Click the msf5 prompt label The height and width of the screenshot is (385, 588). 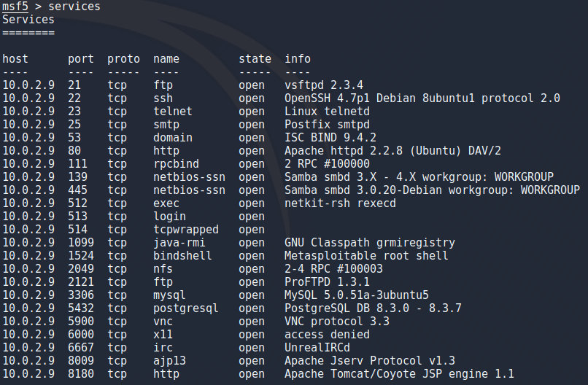click(15, 7)
